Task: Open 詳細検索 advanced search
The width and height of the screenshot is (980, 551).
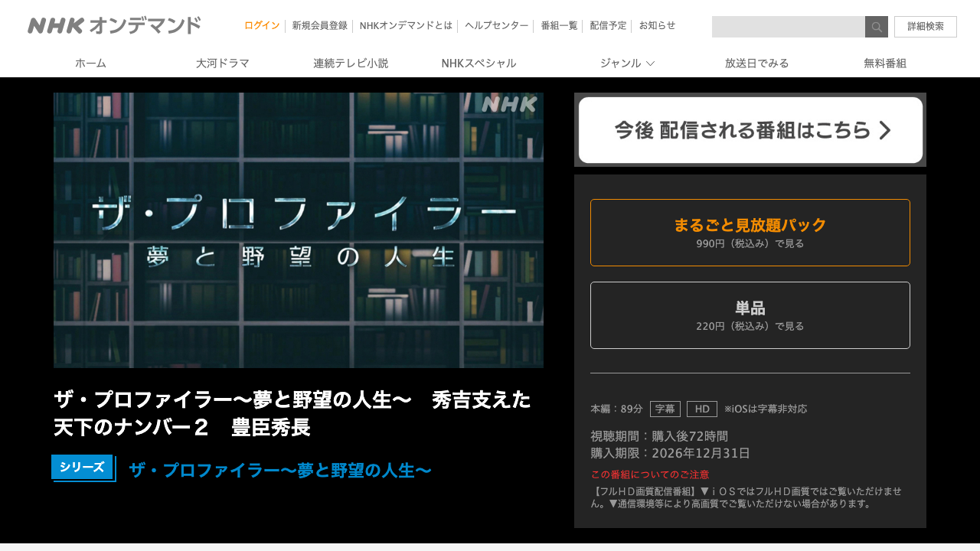Action: tap(926, 27)
